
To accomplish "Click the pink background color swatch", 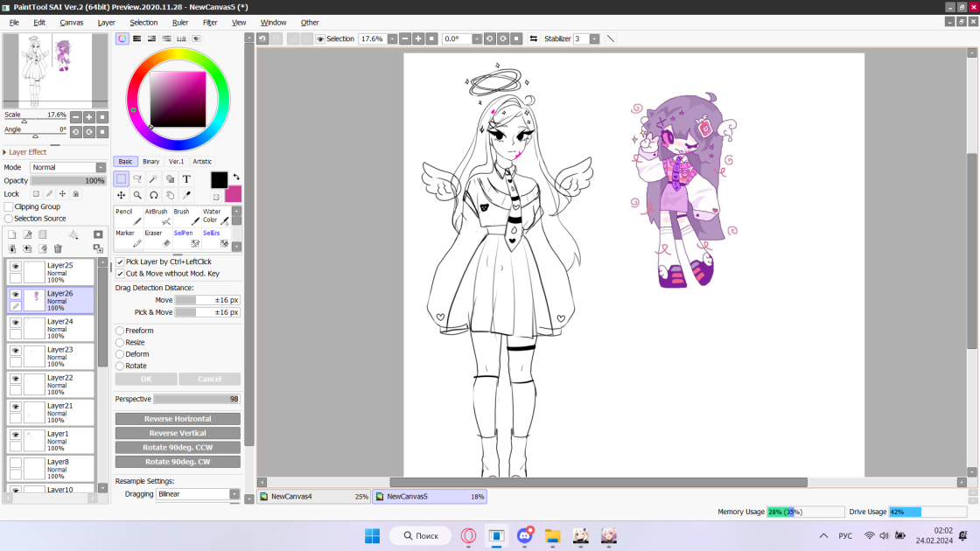I will [x=234, y=195].
